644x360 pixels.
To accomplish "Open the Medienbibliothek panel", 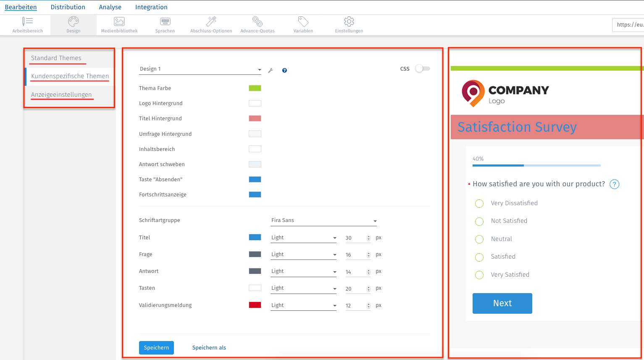I will point(119,24).
